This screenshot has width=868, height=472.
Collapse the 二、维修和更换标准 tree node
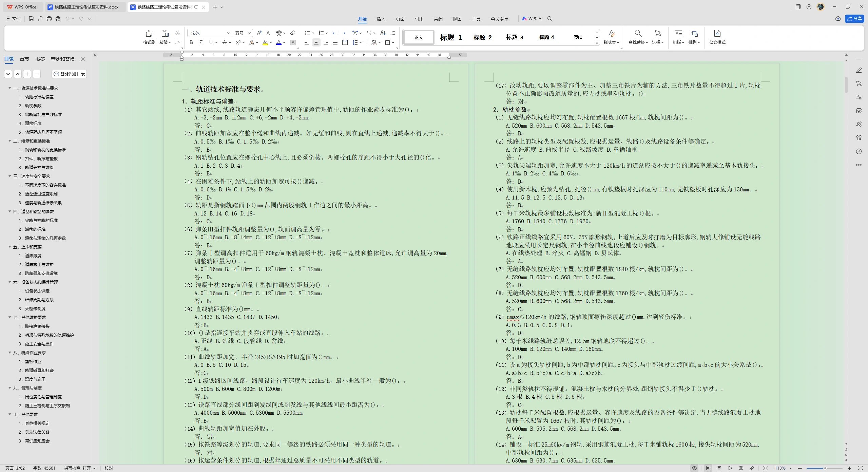pyautogui.click(x=10, y=141)
